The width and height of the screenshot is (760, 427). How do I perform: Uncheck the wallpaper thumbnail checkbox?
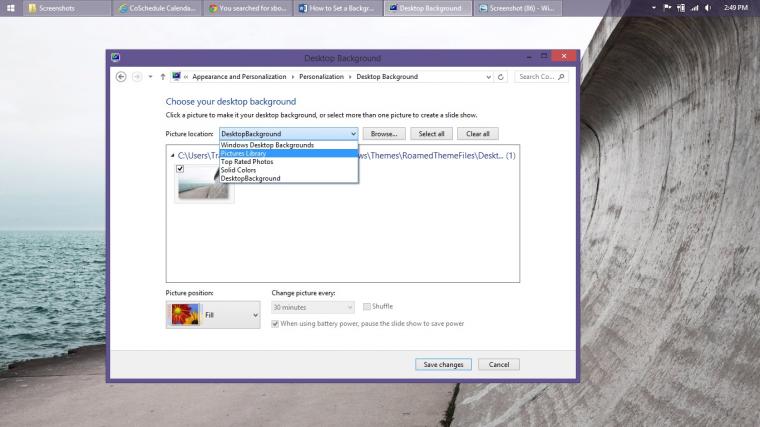click(x=180, y=169)
